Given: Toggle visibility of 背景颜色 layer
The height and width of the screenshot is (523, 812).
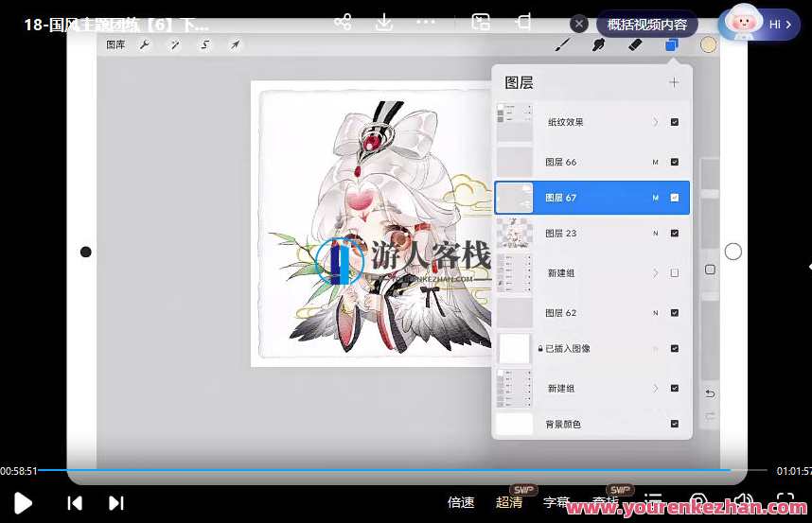Looking at the screenshot, I should point(674,424).
